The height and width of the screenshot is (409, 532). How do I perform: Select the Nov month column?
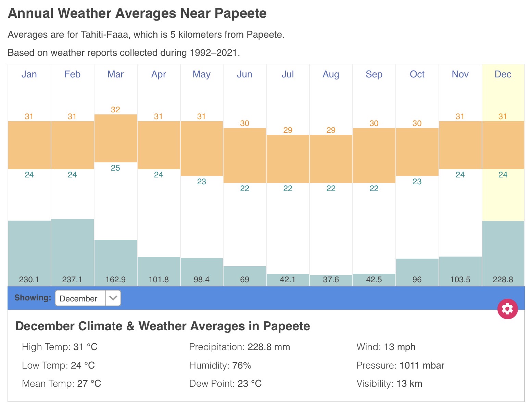pos(460,74)
